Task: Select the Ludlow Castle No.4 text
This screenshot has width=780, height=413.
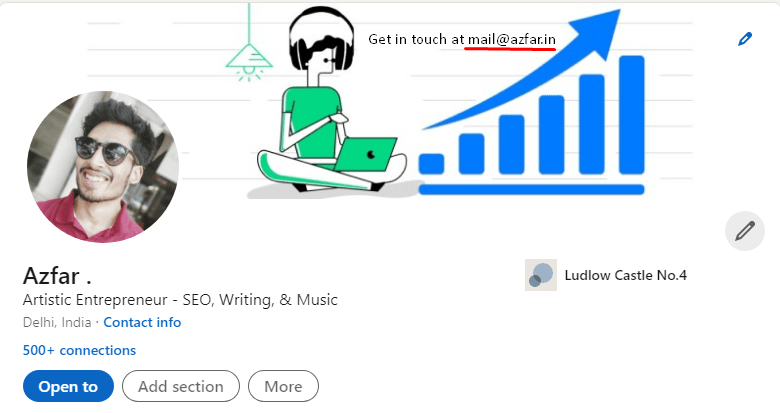Action: [x=625, y=275]
